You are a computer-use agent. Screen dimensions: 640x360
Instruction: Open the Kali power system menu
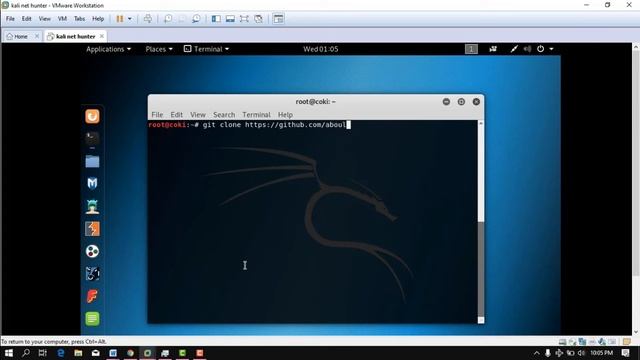click(x=545, y=49)
